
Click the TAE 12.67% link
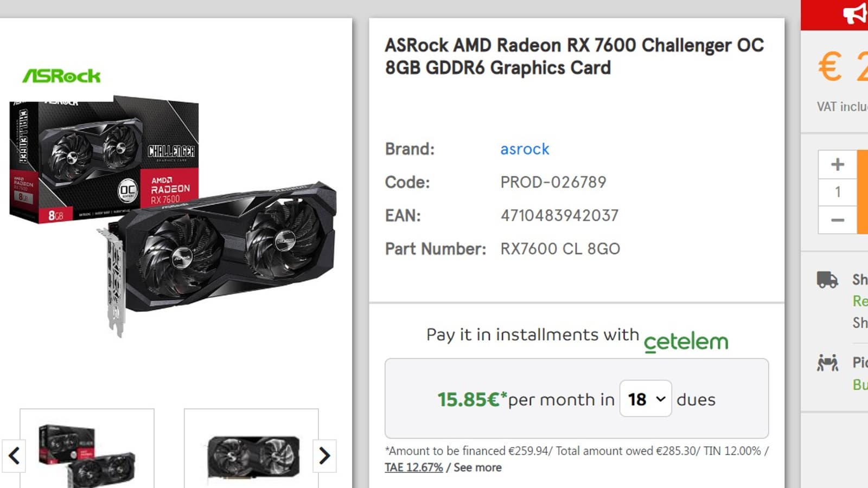[413, 467]
